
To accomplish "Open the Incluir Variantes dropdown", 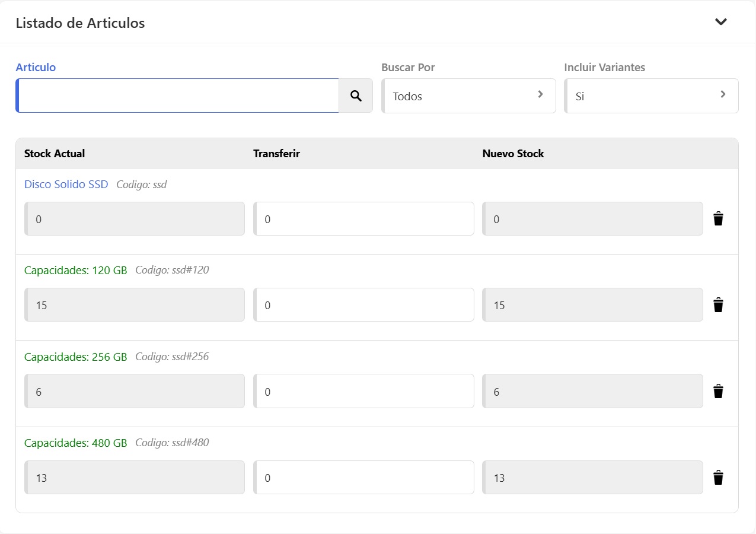I will click(651, 96).
